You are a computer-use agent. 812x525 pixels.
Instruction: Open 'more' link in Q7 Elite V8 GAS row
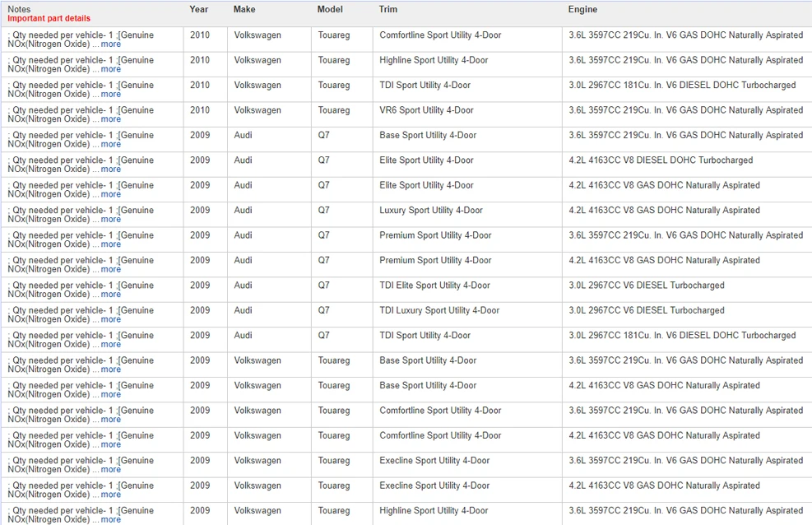[x=111, y=194]
